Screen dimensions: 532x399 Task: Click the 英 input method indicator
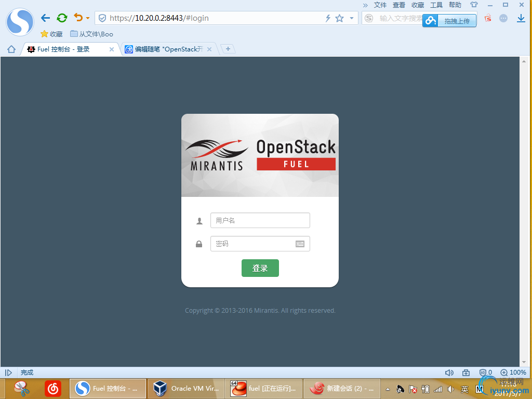[x=464, y=389]
